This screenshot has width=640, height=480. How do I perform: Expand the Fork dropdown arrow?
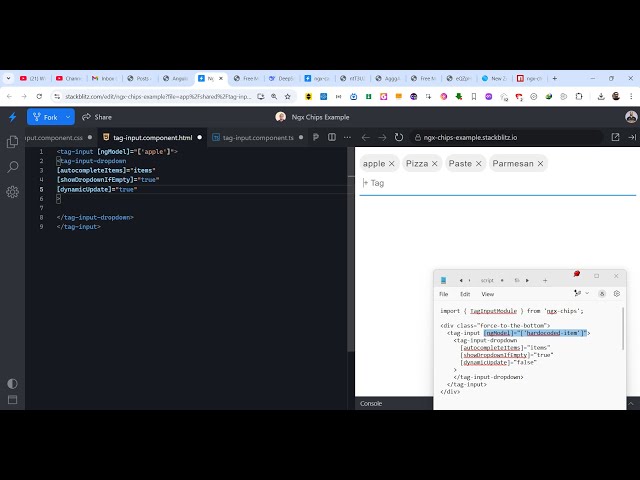(x=68, y=117)
